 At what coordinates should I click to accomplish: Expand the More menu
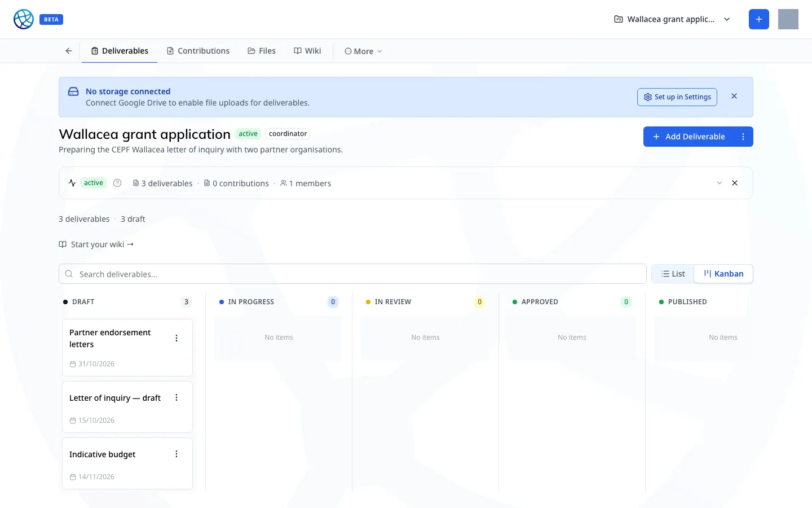pyautogui.click(x=363, y=51)
